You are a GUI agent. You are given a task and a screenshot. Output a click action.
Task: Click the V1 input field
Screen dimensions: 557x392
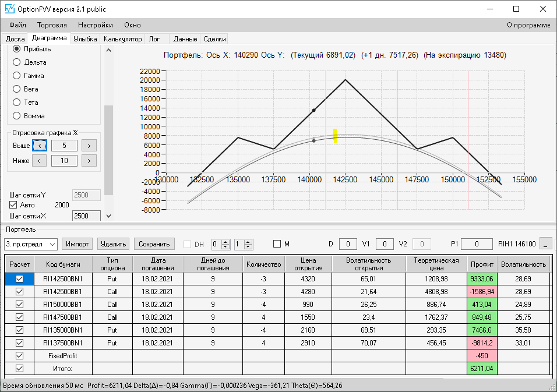point(385,244)
